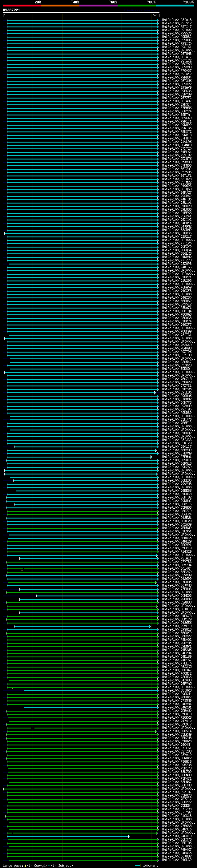Select label UniRef100_B6KKK5
This screenshot has width=197, height=868.
[x=177, y=538]
